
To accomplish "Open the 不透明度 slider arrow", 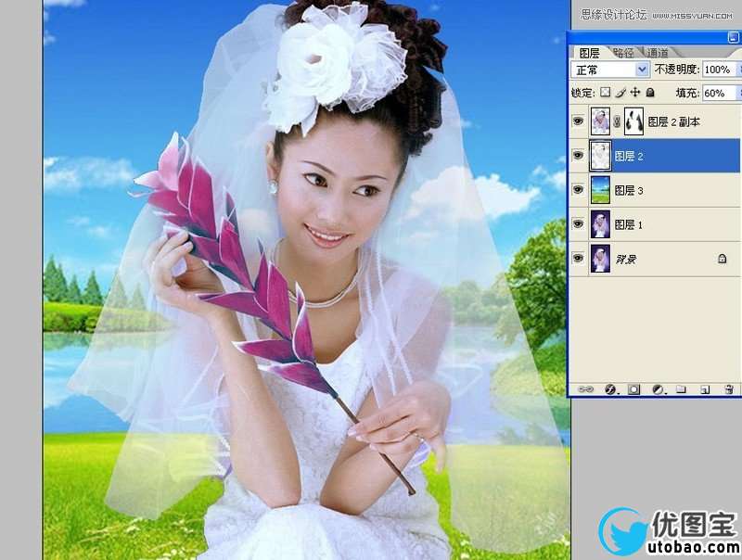I will [738, 70].
